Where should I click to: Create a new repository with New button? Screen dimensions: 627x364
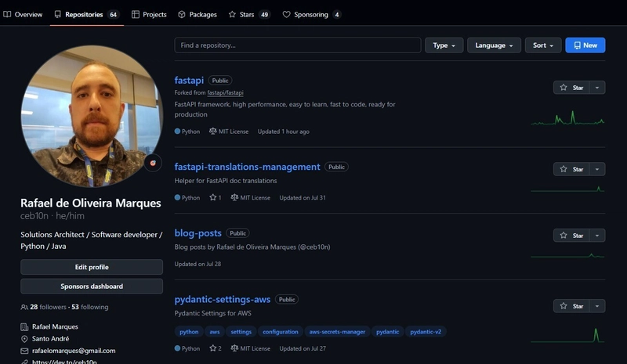point(585,45)
